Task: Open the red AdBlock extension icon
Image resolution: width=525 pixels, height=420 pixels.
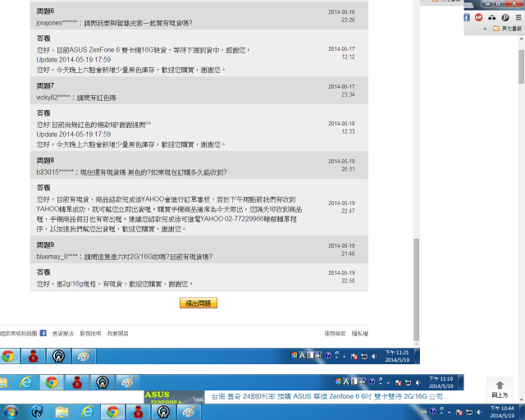Action: pyautogui.click(x=478, y=17)
